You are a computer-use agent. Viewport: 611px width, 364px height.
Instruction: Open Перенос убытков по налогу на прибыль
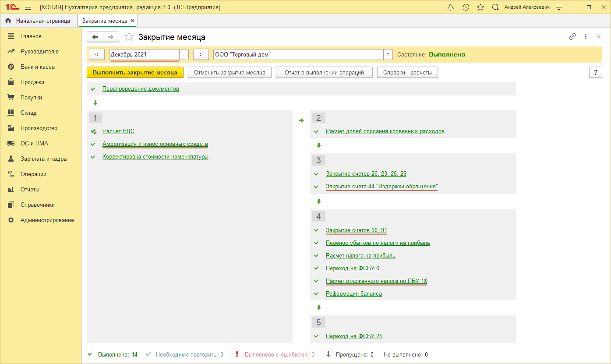click(x=378, y=243)
